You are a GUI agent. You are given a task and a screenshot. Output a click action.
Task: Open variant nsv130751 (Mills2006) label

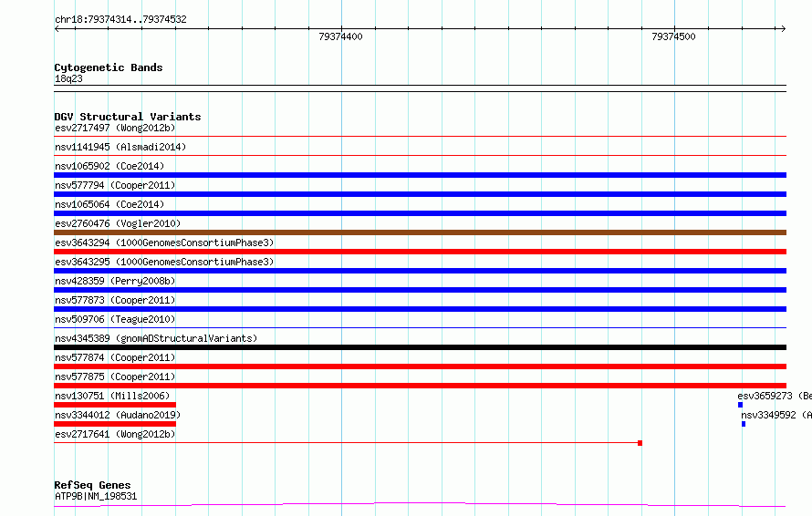coord(112,396)
